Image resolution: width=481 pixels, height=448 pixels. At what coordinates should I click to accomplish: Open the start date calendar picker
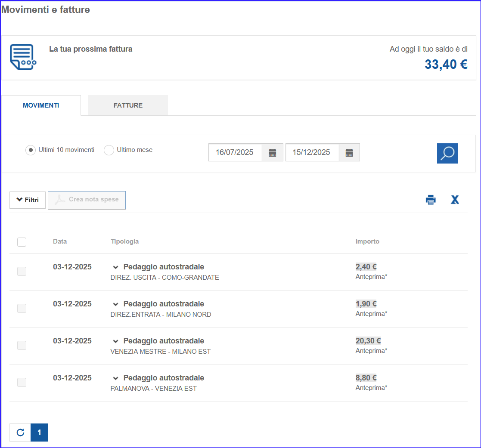[x=273, y=152]
